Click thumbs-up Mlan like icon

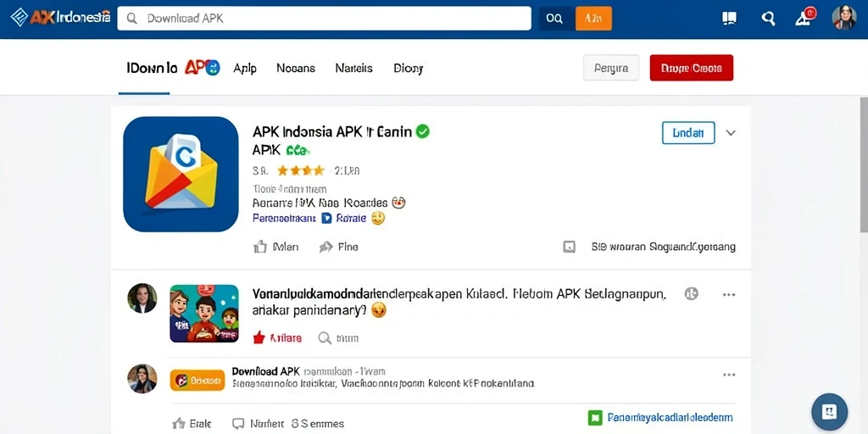(260, 247)
